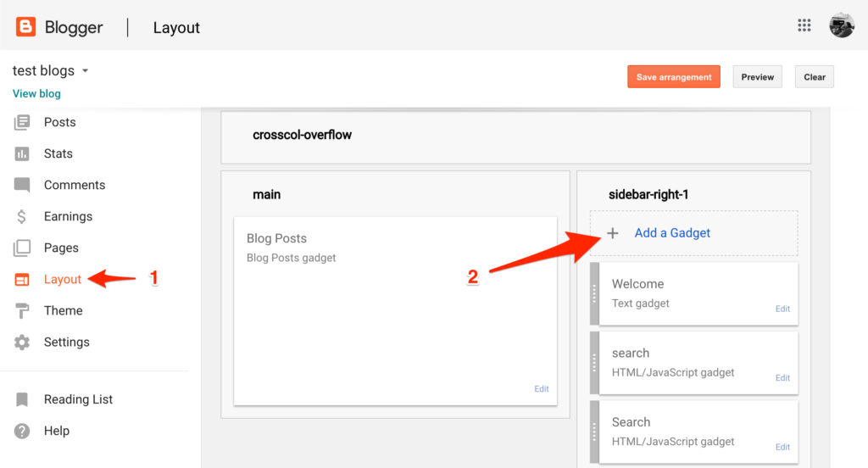Screen dimensions: 868x468
Task: Click the Comments bubble icon
Action: coord(21,185)
